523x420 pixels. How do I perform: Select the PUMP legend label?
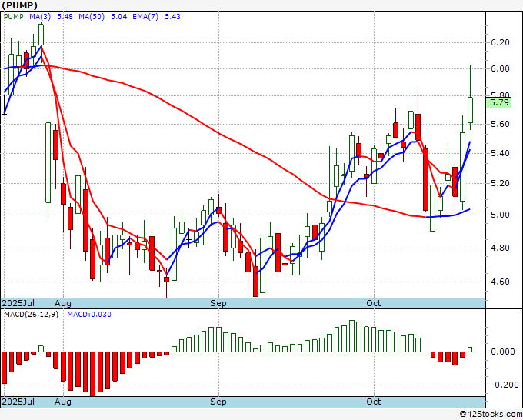(14, 17)
